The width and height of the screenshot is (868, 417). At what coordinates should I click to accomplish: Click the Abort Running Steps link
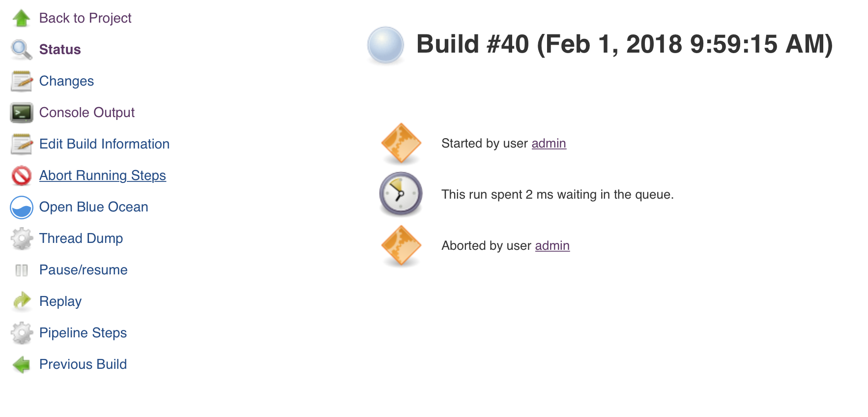coord(103,176)
